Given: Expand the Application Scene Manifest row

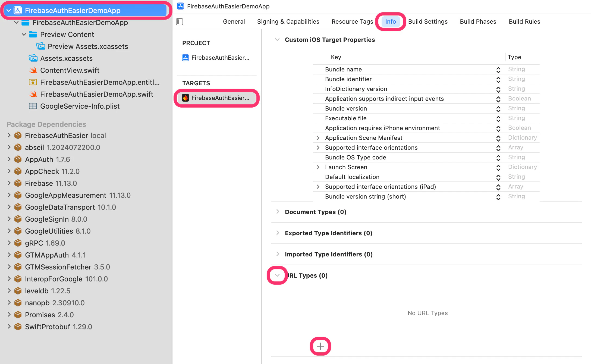Looking at the screenshot, I should coord(318,138).
